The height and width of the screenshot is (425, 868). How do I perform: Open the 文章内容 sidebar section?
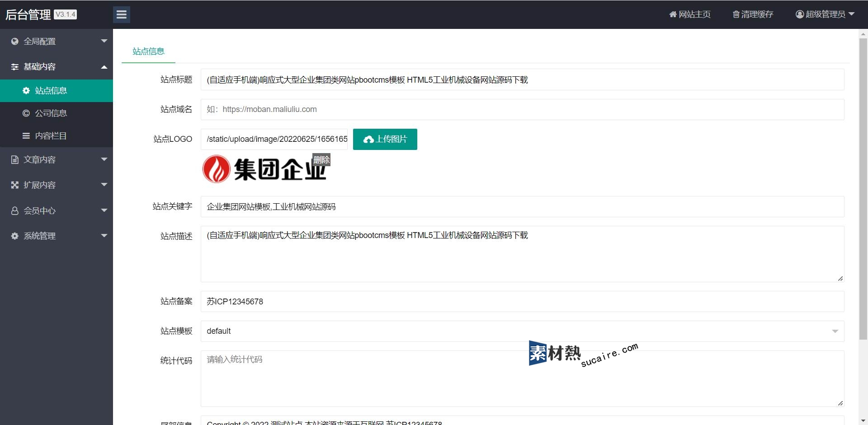point(57,159)
